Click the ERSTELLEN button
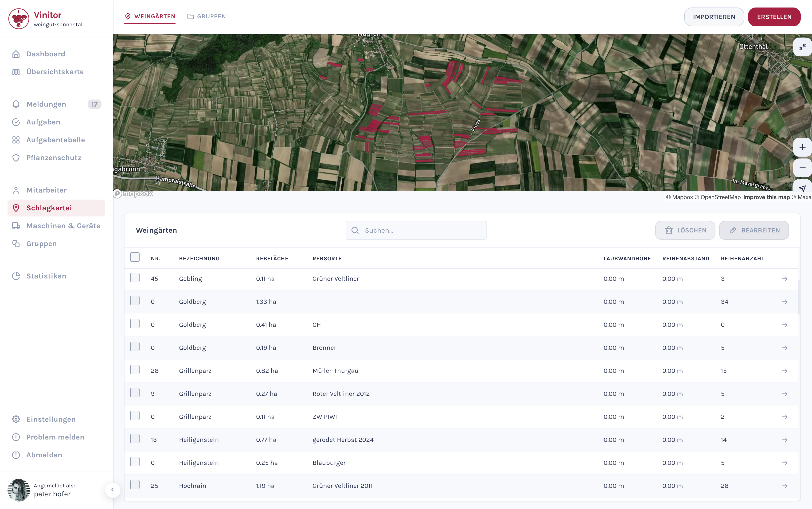The width and height of the screenshot is (812, 509). pos(774,17)
